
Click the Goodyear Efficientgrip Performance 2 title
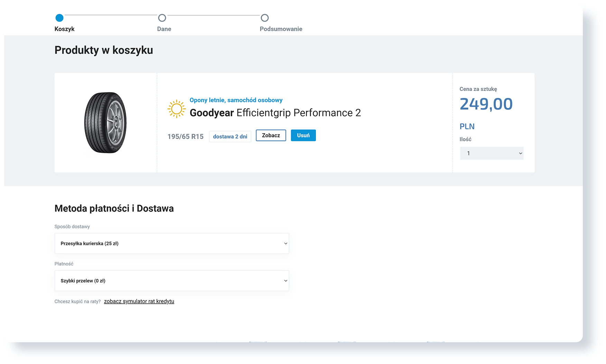[275, 113]
